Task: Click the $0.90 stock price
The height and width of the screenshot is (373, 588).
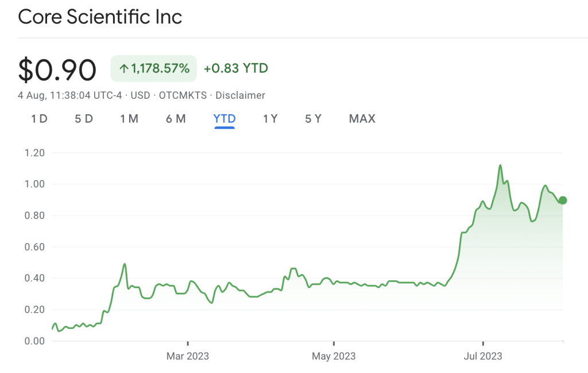Action: (57, 69)
